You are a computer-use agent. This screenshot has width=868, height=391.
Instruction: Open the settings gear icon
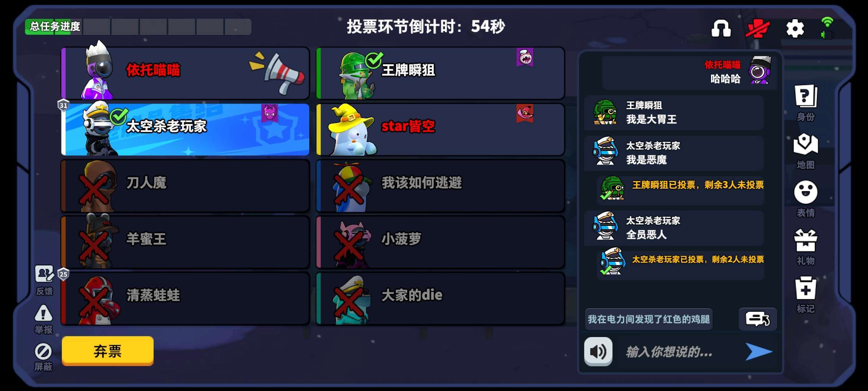[795, 28]
